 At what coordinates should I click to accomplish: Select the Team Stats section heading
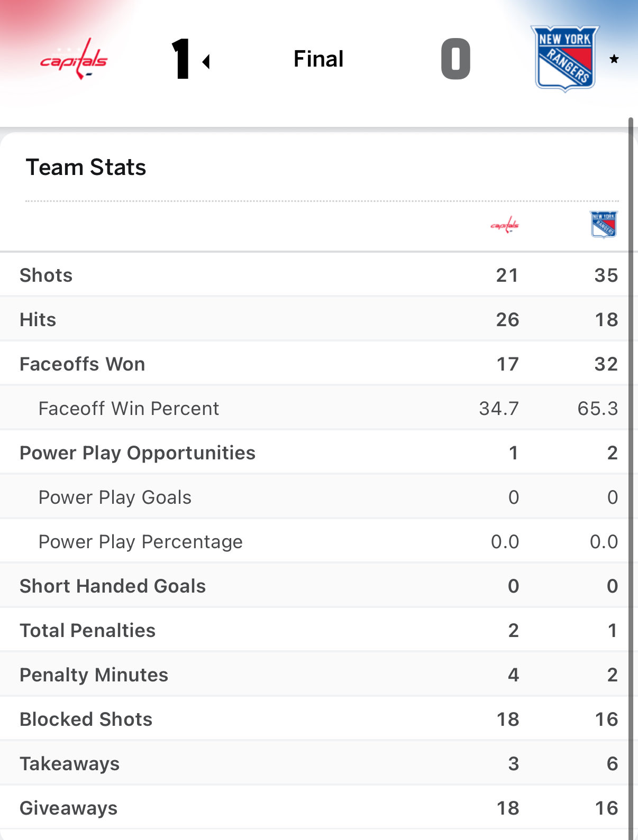86,168
